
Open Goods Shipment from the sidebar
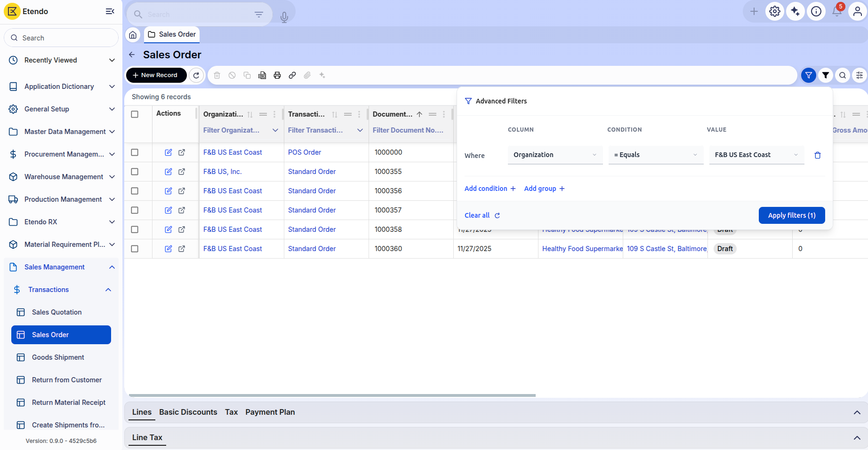[x=58, y=357]
